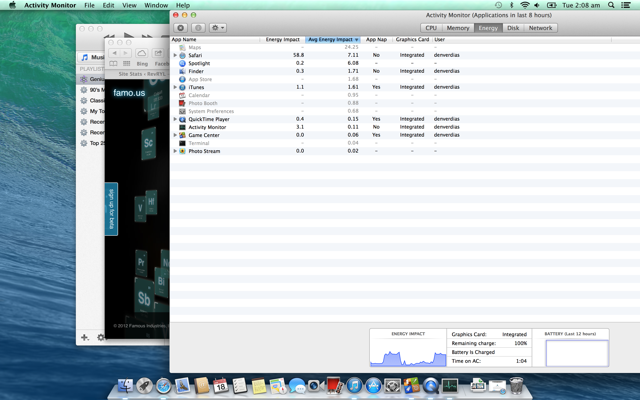Open Notification Center from the menu bar
This screenshot has height=400, width=640.
click(x=626, y=5)
